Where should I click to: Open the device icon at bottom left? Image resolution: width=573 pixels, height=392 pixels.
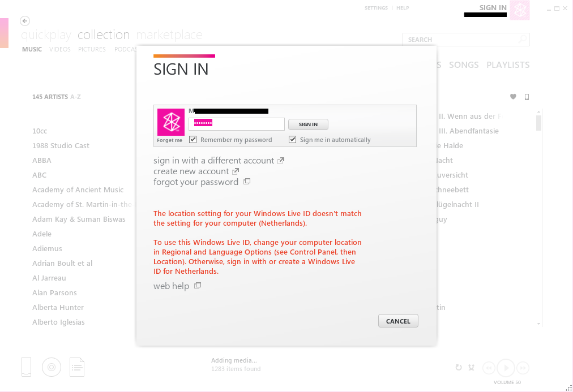(27, 367)
